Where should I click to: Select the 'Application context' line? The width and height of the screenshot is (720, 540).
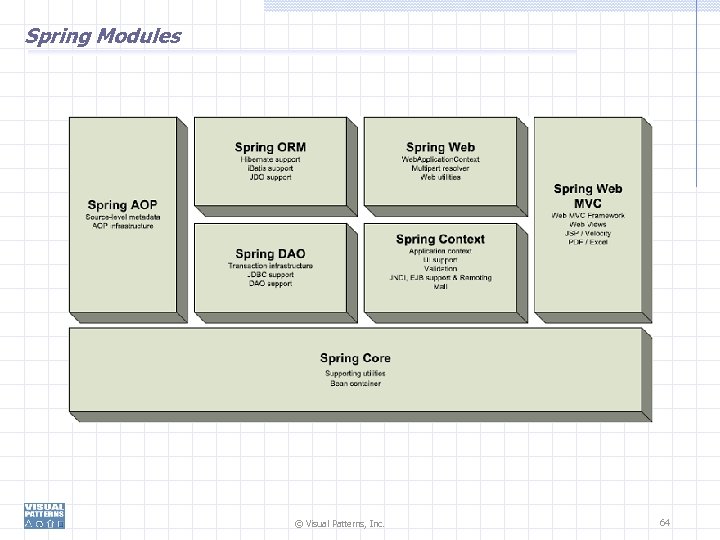440,251
